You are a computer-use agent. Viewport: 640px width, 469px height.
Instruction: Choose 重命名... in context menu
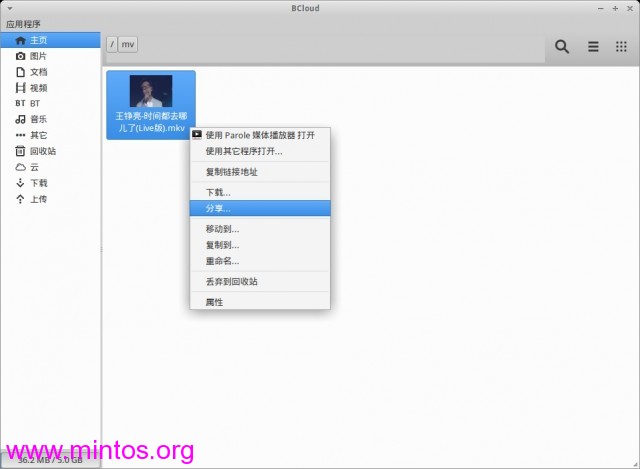pos(260,261)
